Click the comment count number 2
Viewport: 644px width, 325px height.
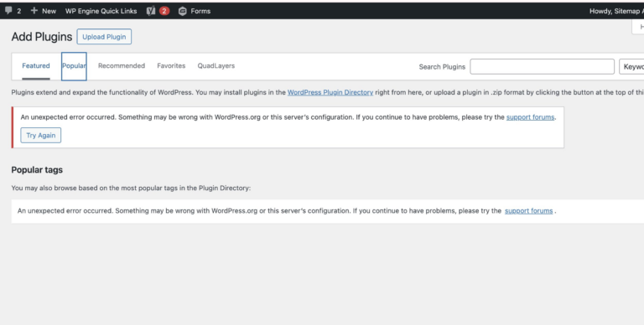tap(19, 11)
